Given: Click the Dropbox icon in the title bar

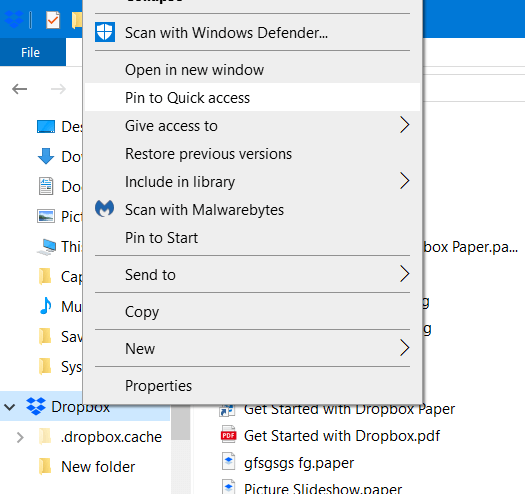Looking at the screenshot, I should pos(14,19).
